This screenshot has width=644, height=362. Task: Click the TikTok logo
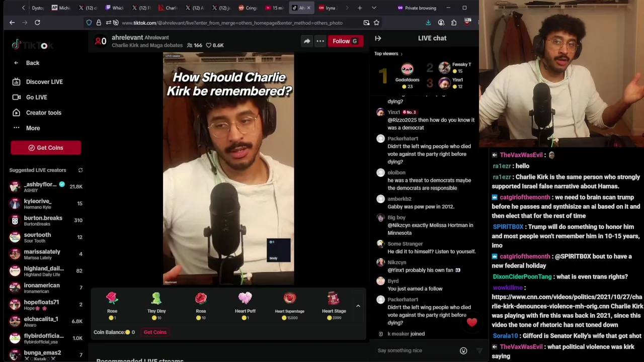tap(31, 45)
